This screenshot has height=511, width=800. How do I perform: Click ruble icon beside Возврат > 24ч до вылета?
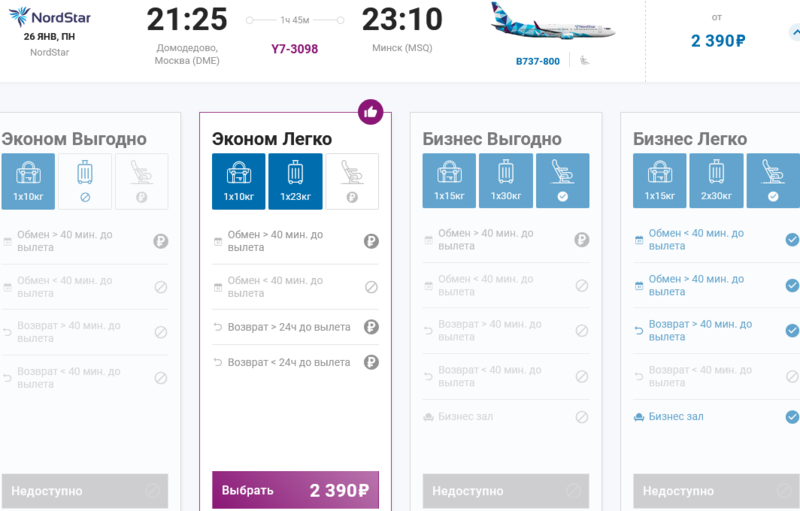pyautogui.click(x=371, y=327)
